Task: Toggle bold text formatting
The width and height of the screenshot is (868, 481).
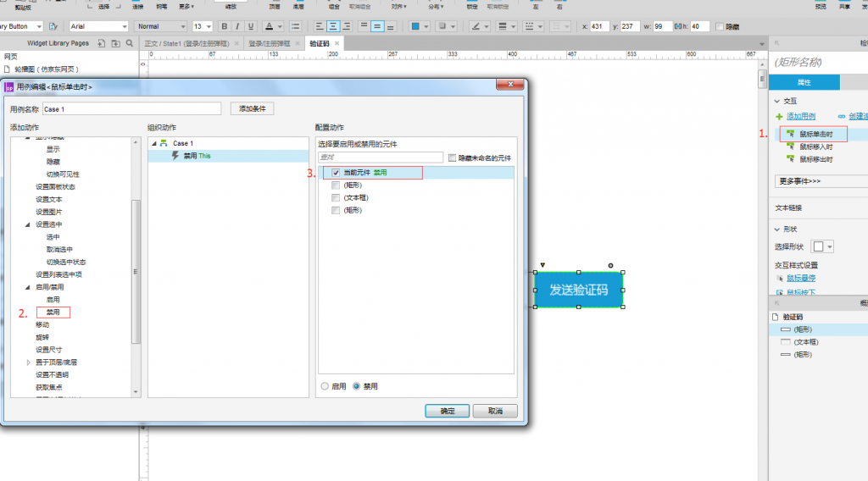Action: tap(224, 26)
